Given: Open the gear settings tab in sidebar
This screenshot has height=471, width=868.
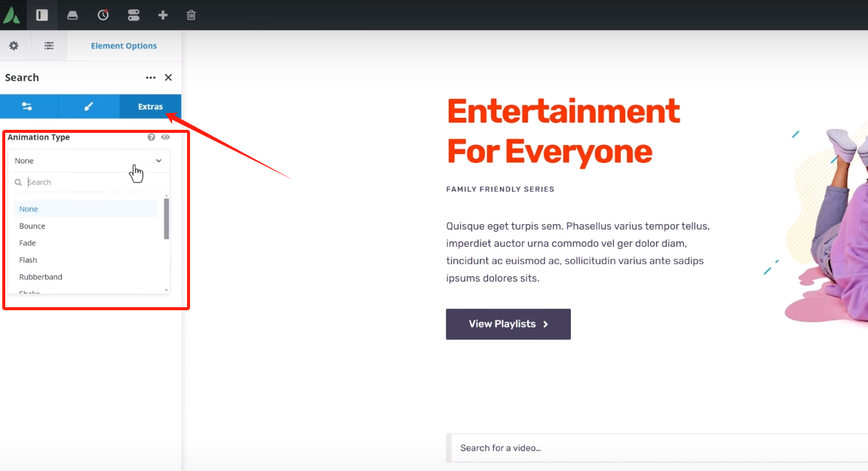Looking at the screenshot, I should click(14, 46).
